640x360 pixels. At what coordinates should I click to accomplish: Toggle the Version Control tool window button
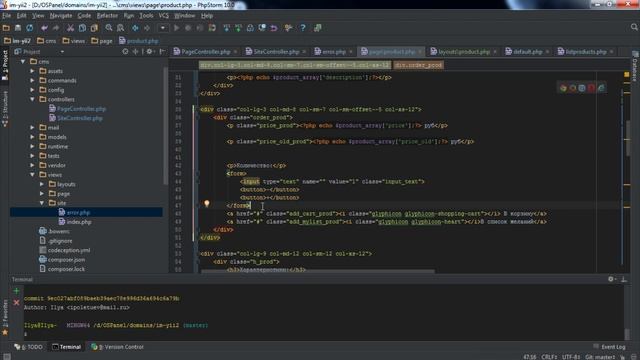(x=118, y=347)
